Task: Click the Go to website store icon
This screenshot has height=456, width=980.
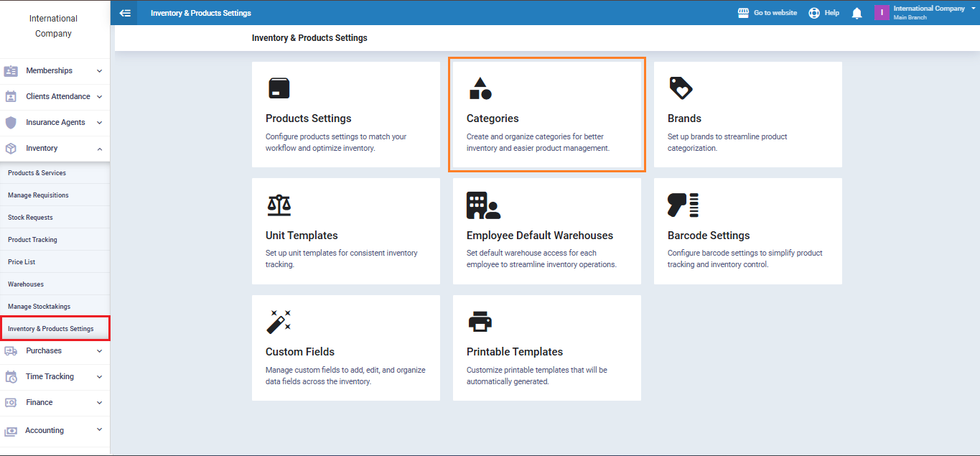Action: tap(744, 13)
